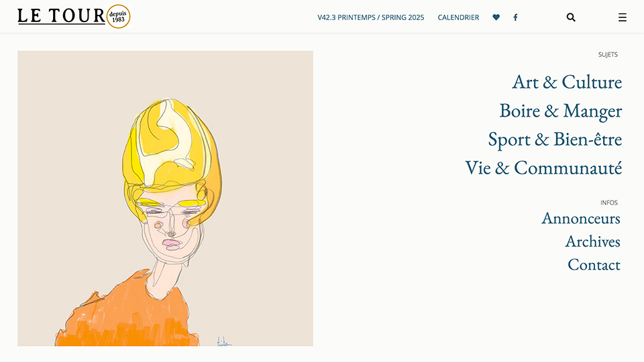Browse the Sport & Bien-être section
Screen dimensions: 644x362
[x=555, y=139]
